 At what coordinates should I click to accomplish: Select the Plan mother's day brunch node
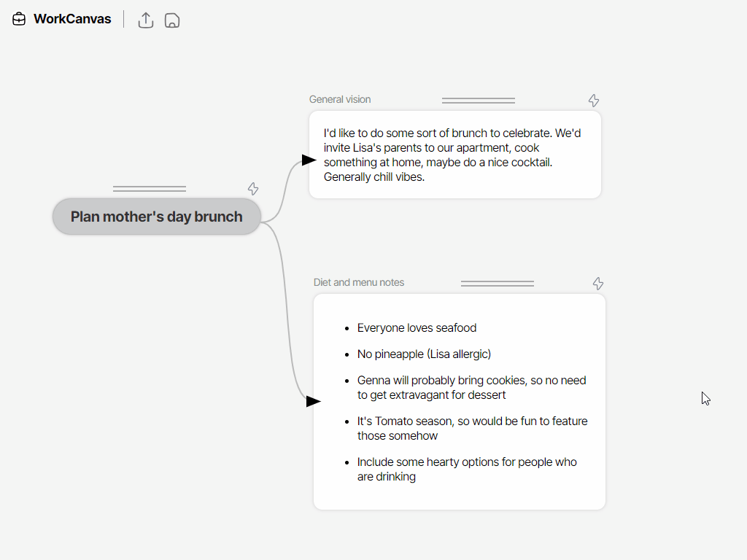pyautogui.click(x=156, y=217)
